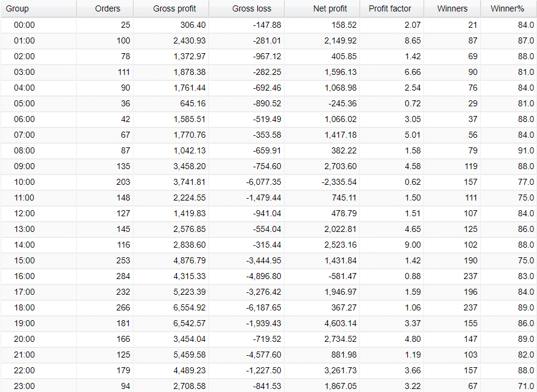Click the Winner% column header
537x392 pixels.
[507, 8]
